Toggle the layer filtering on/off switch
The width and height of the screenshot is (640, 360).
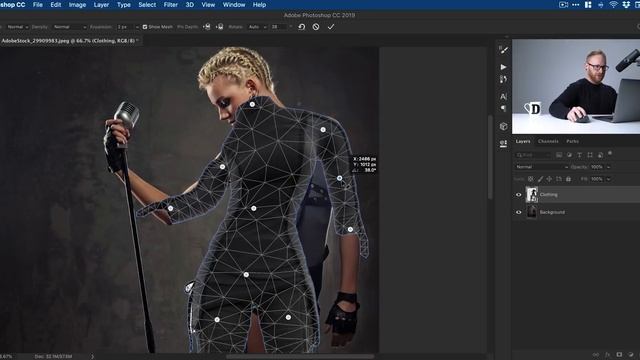point(610,153)
